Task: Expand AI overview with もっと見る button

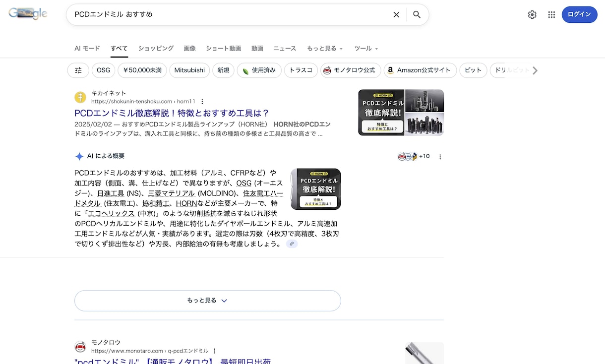Action: tap(208, 301)
